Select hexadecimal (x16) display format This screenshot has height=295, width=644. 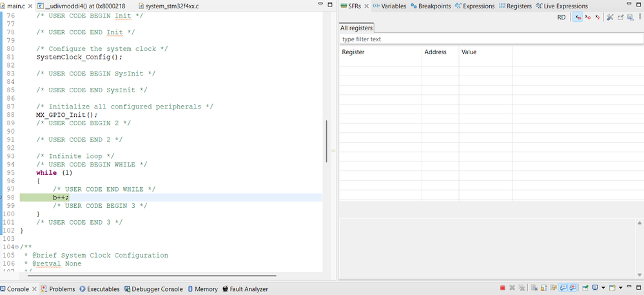point(578,17)
